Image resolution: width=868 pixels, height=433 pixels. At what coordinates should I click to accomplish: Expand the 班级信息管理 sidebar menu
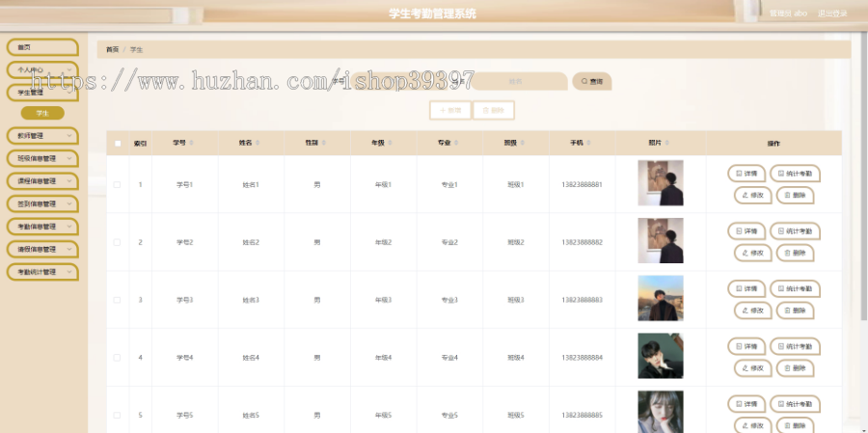tap(42, 158)
